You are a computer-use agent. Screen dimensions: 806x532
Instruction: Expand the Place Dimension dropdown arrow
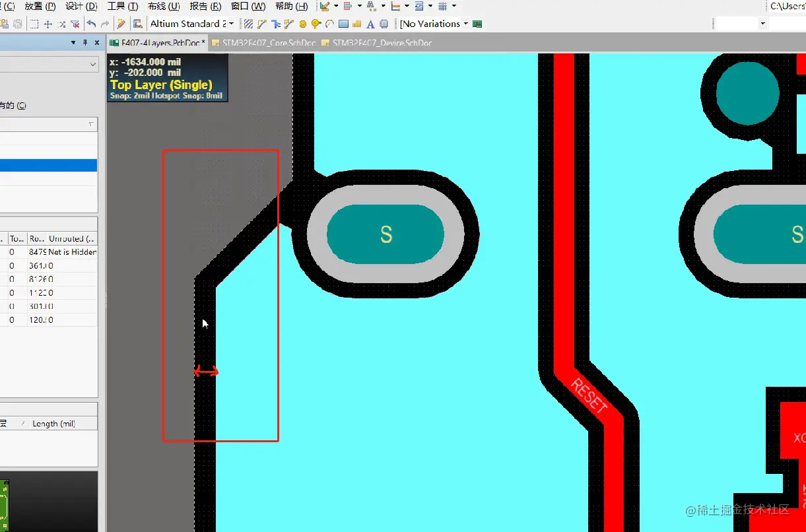pyautogui.click(x=407, y=6)
